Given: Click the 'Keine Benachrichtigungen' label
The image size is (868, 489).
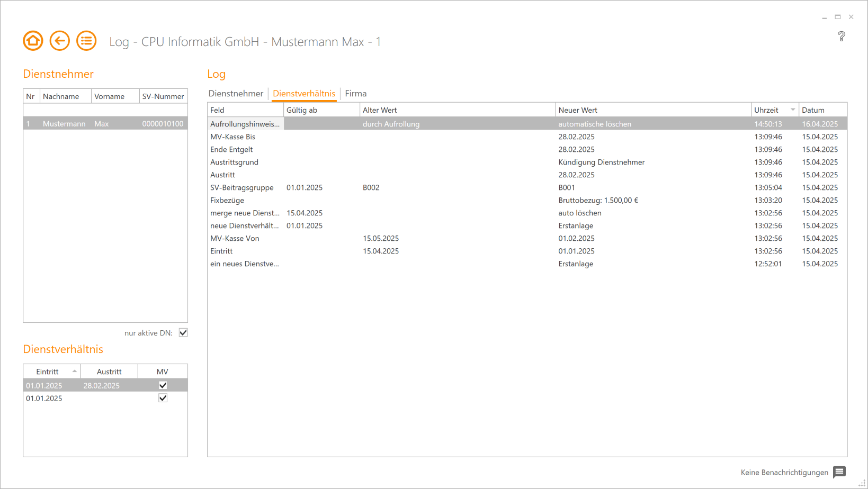Looking at the screenshot, I should pos(784,473).
